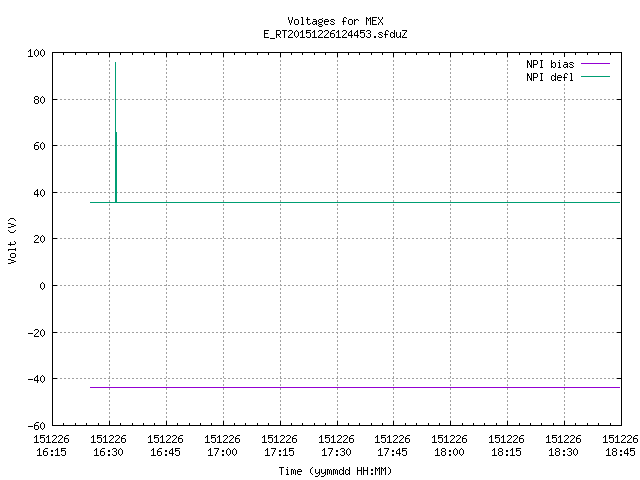The image size is (640, 480).
Task: Click the green NPI defl legend line sample
Action: tap(595, 77)
